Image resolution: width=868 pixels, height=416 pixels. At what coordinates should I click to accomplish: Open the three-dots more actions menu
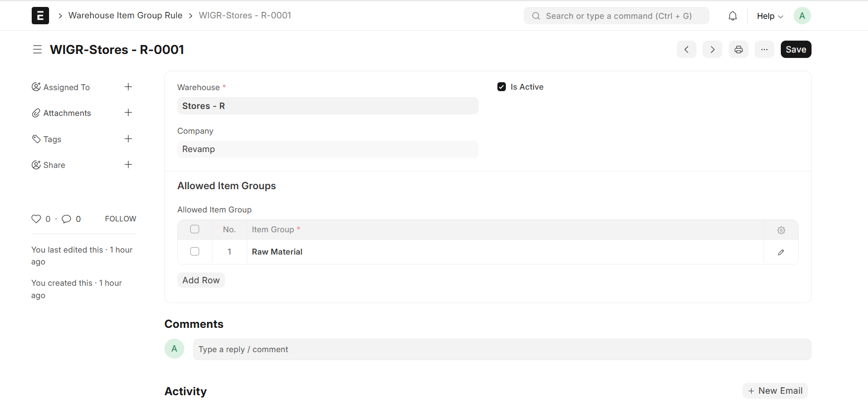point(764,50)
